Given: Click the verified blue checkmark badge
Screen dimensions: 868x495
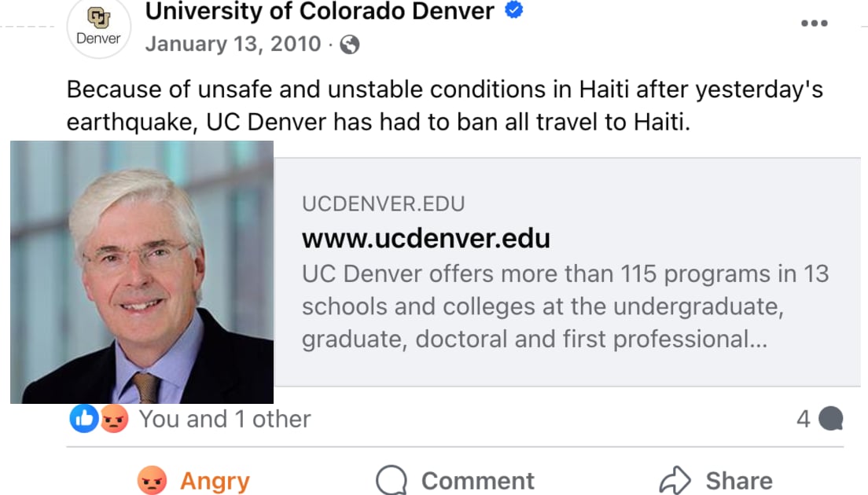Looking at the screenshot, I should point(515,12).
